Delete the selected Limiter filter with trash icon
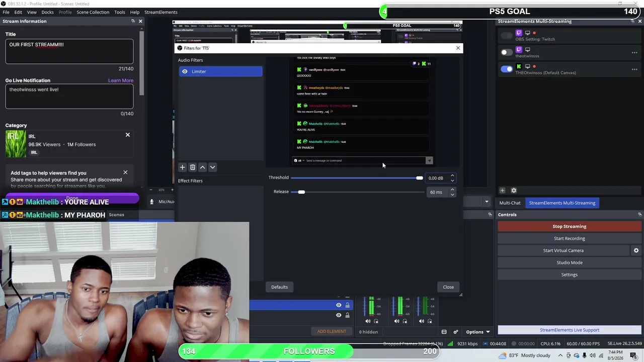The height and width of the screenshot is (362, 644). click(193, 167)
